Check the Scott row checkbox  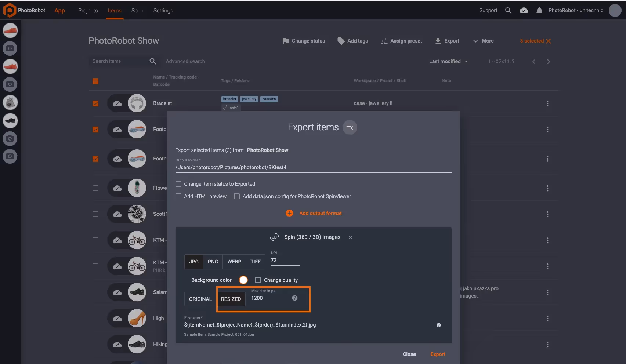pos(95,214)
